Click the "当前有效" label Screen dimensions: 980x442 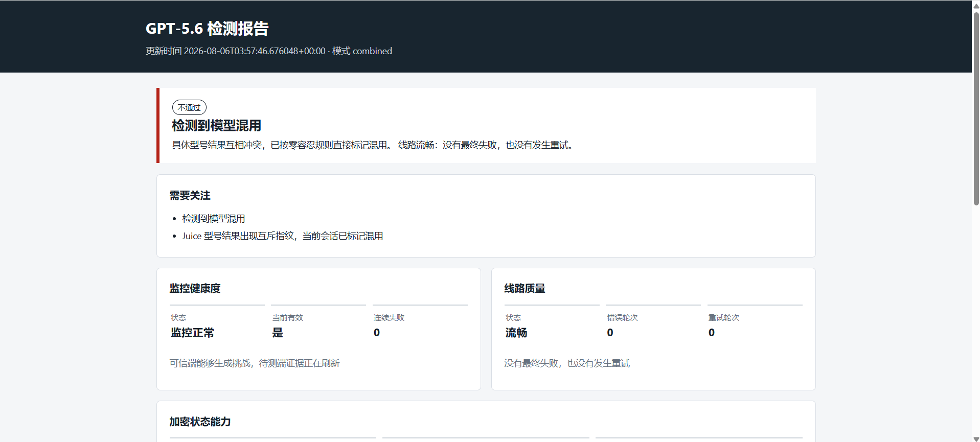pyautogui.click(x=288, y=318)
